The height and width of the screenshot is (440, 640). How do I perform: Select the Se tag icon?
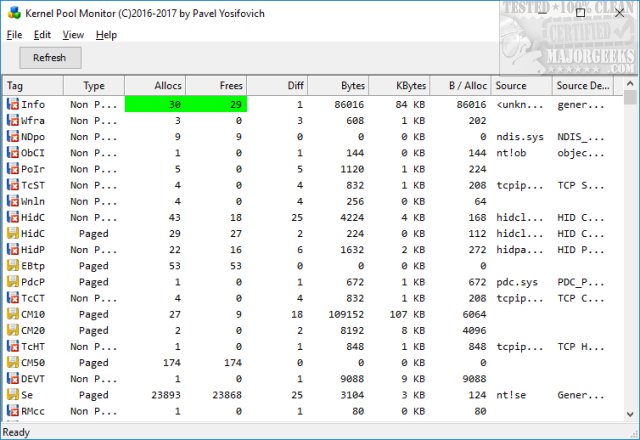pyautogui.click(x=13, y=395)
